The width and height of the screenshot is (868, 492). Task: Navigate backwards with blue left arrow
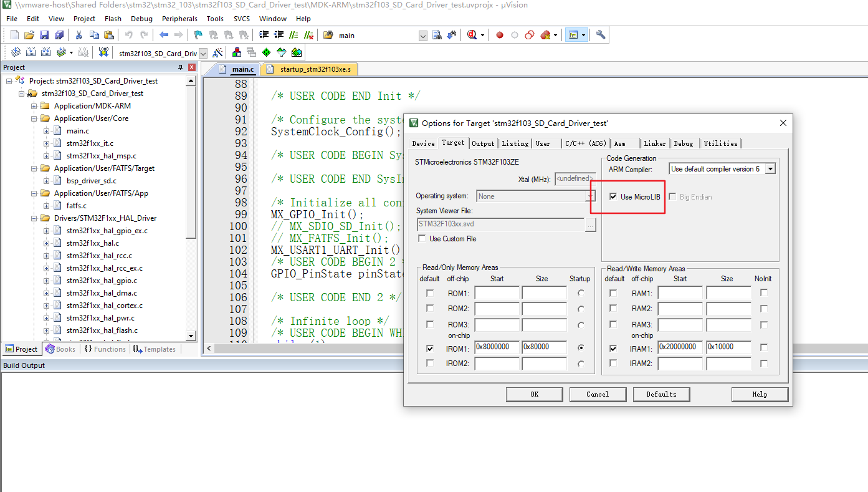(x=164, y=35)
